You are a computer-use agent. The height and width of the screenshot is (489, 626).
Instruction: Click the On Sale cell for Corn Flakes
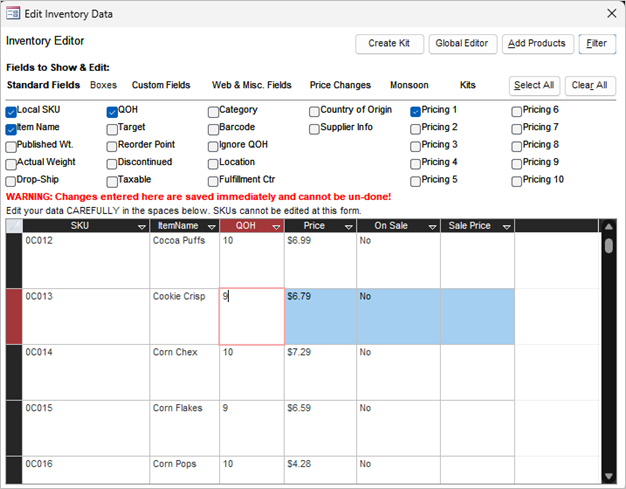pos(398,428)
